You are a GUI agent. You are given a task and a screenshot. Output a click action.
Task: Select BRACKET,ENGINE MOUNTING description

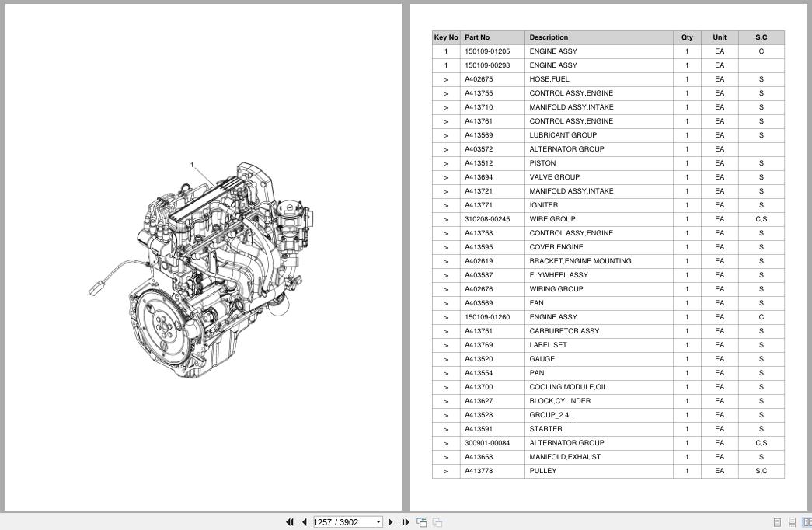tap(580, 261)
